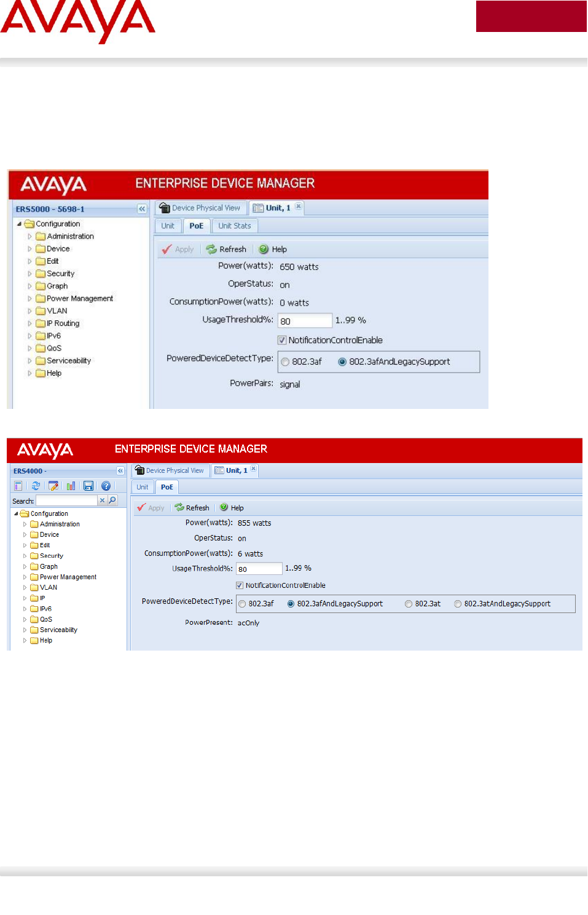588x915 pixels.
Task: Click the edit pencil icon in ERS4000 toolbar
Action: (x=53, y=486)
